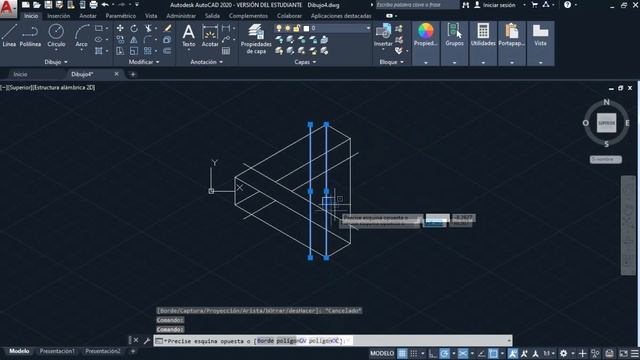
Task: Toggle the layer lightbulb on/off icon
Action: (279, 28)
